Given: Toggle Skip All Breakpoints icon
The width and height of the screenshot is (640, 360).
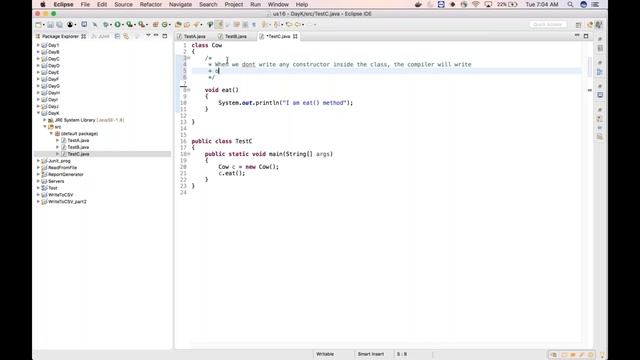Looking at the screenshot, I should click(x=95, y=25).
